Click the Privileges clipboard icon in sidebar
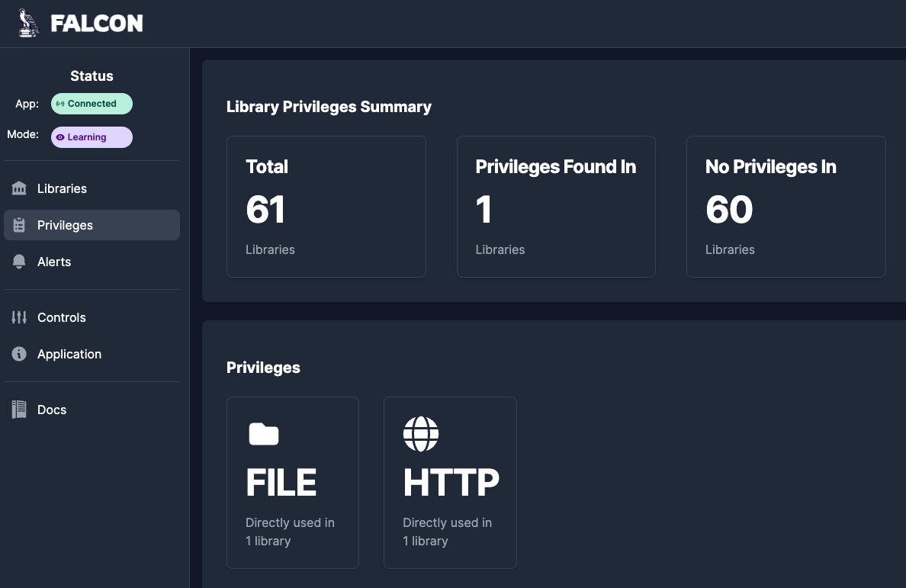This screenshot has width=906, height=588. click(20, 225)
